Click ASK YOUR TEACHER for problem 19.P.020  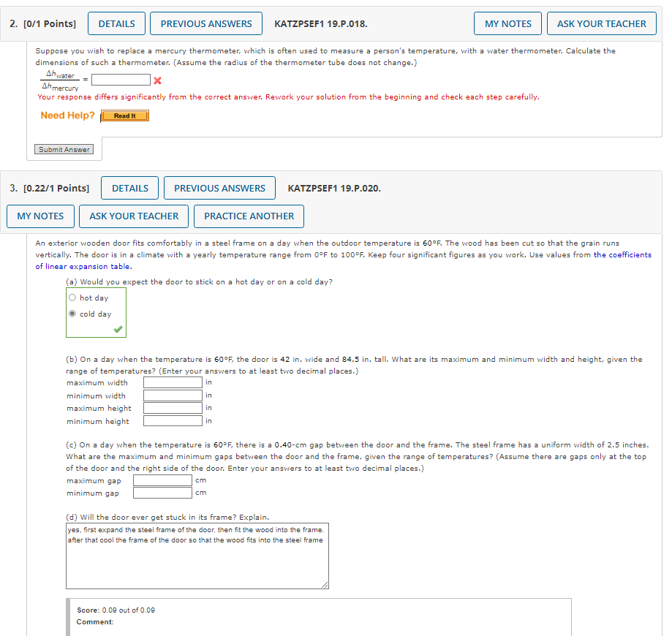point(133,216)
